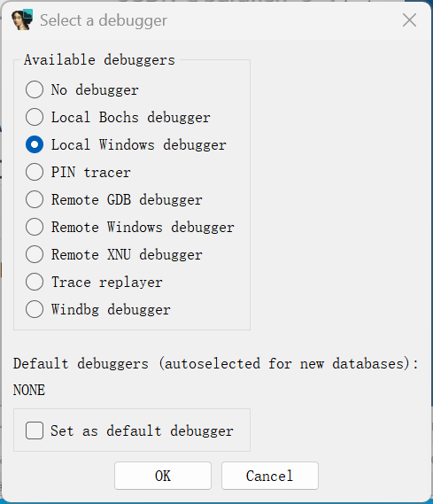Viewport: 433px width, 504px height.
Task: Close the Select a debugger dialog
Action: tap(409, 20)
